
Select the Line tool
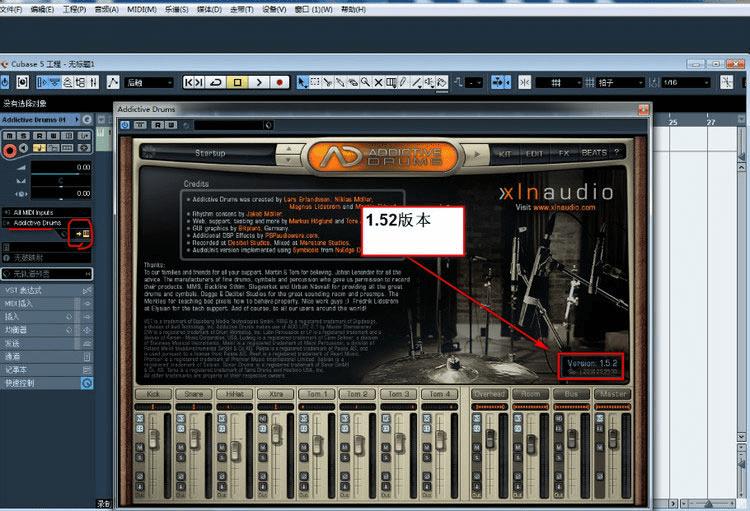pos(417,82)
